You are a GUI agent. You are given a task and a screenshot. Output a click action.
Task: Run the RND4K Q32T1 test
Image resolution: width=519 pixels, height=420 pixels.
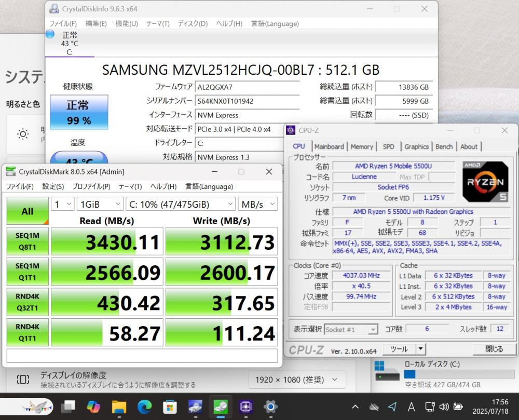click(28, 302)
